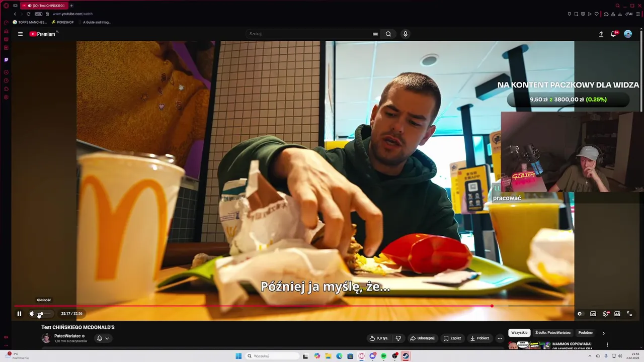
Task: Open A Guide and Imag... bookmark
Action: point(95,22)
